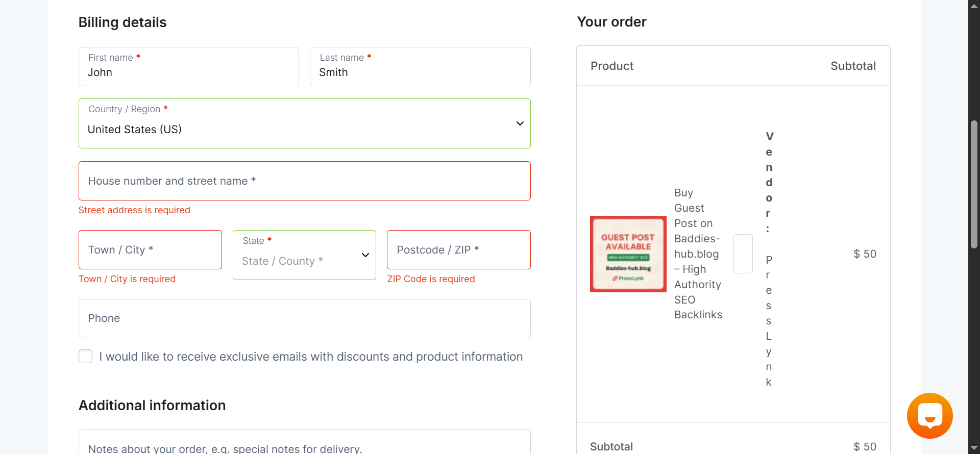
Task: Open the United States (US) country selector
Action: coord(305,123)
